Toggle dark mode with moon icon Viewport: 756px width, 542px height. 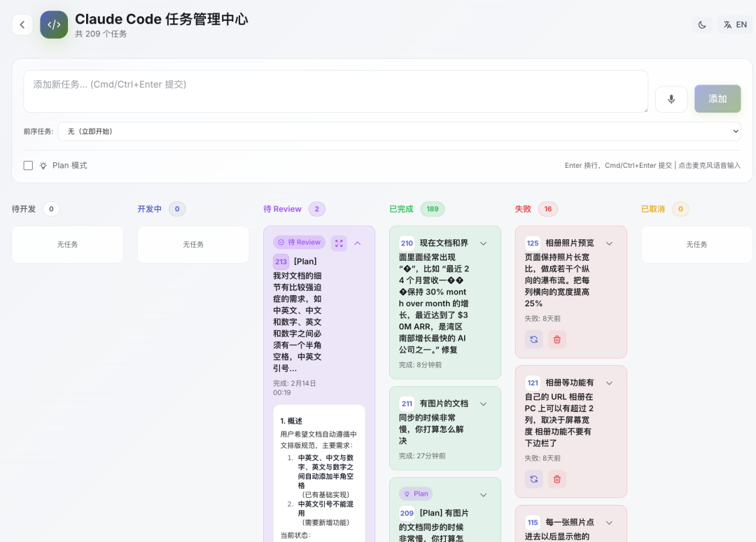[702, 25]
